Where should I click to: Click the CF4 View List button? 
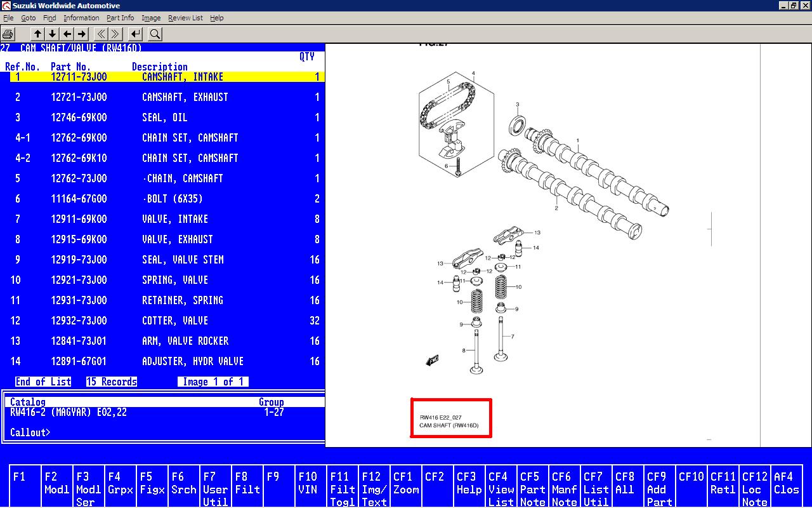502,486
